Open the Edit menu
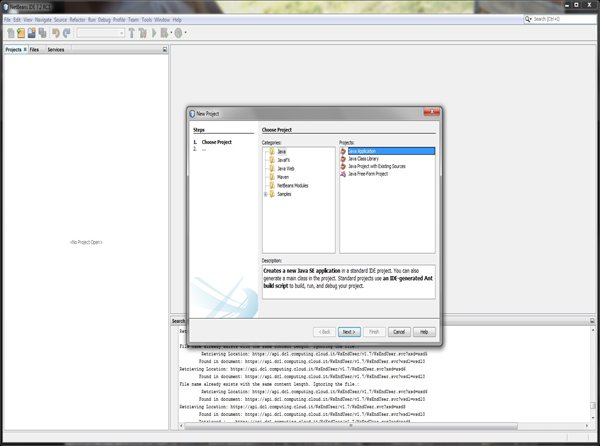600x446 pixels. click(17, 20)
